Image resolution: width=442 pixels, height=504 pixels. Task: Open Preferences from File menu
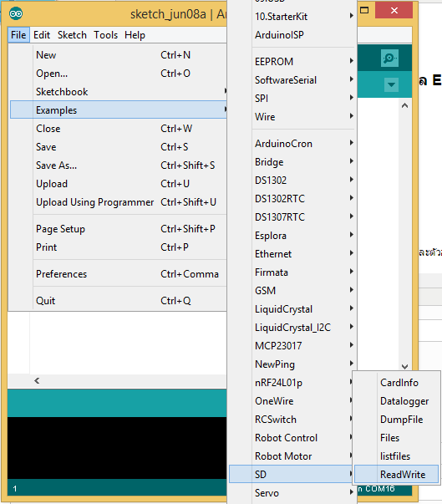[x=118, y=274]
